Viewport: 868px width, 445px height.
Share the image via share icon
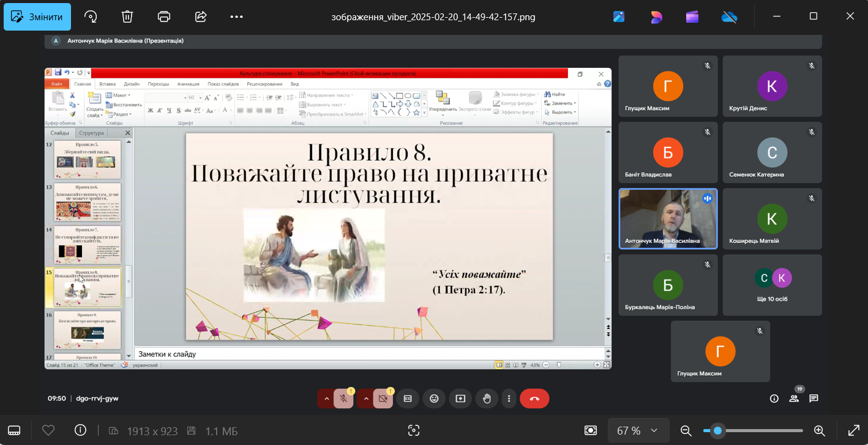click(x=201, y=17)
